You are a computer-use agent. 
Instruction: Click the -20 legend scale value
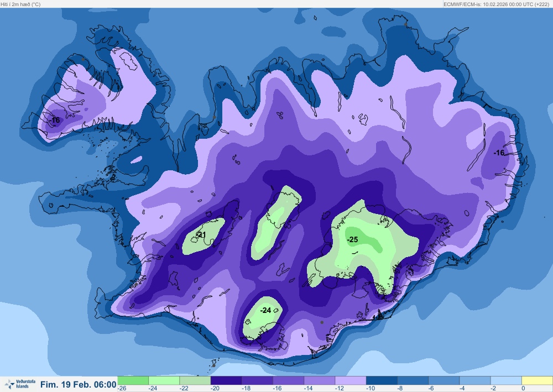coord(215,389)
